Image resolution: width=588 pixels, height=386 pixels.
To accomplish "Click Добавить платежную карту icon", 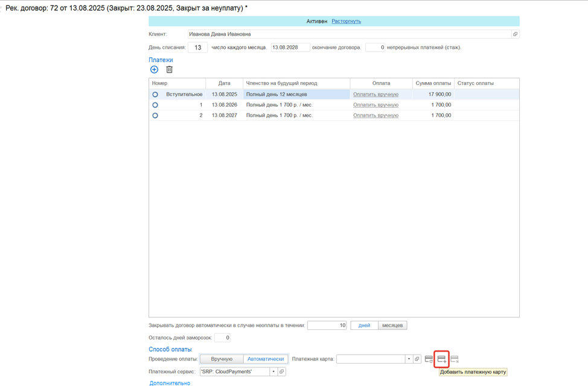I will [442, 359].
